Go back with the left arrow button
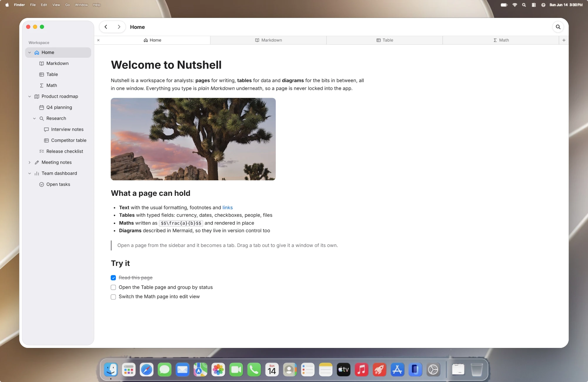Viewport: 588px width, 382px height. pyautogui.click(x=106, y=27)
